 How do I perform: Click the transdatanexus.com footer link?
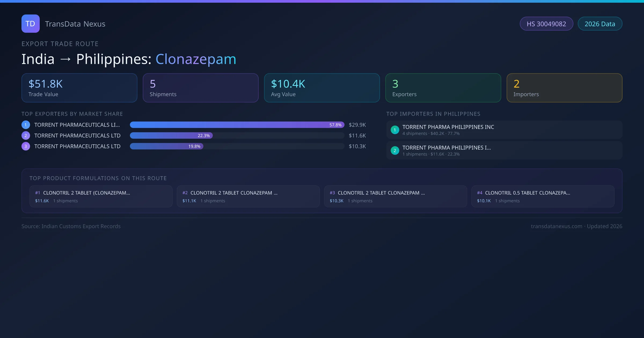coord(557,226)
